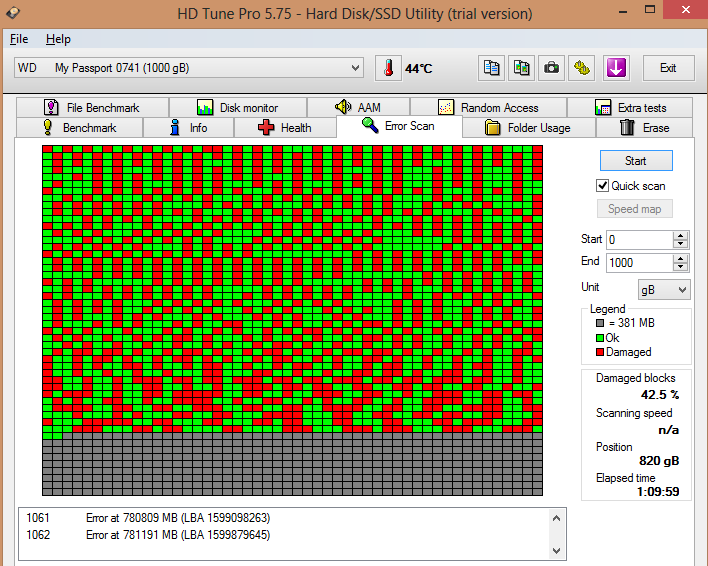The image size is (708, 566).
Task: Toggle the Quick scan checkbox
Action: (x=602, y=186)
